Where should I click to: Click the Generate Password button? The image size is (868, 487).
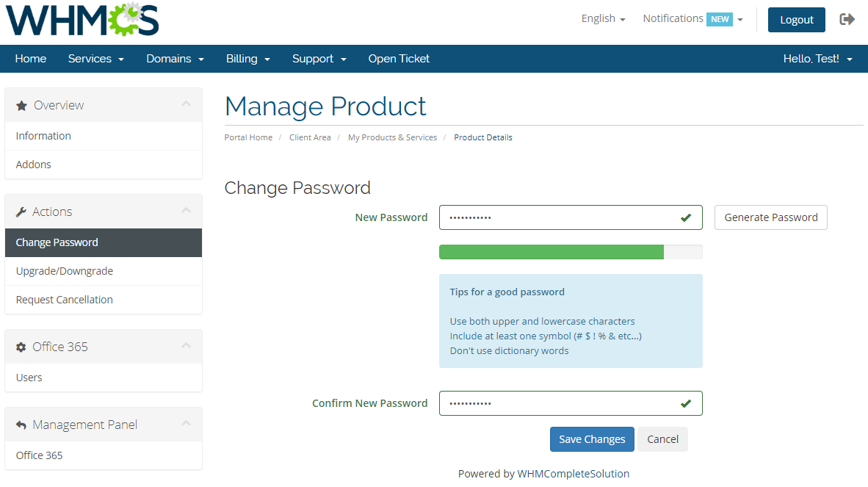tap(770, 217)
